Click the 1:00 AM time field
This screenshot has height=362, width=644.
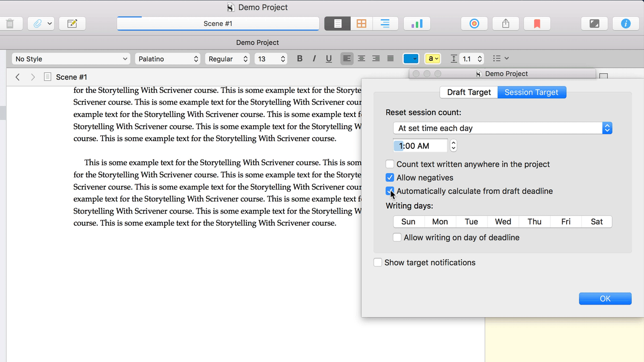pos(420,146)
